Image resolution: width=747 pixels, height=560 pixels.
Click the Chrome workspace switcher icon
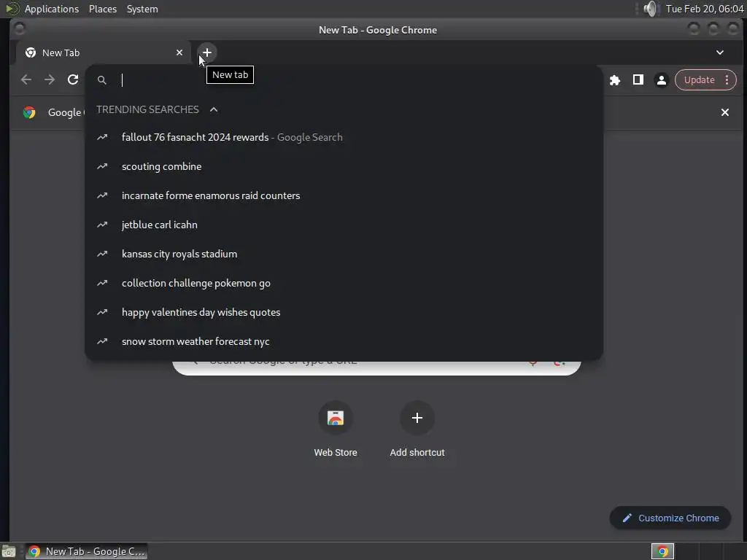tap(662, 551)
